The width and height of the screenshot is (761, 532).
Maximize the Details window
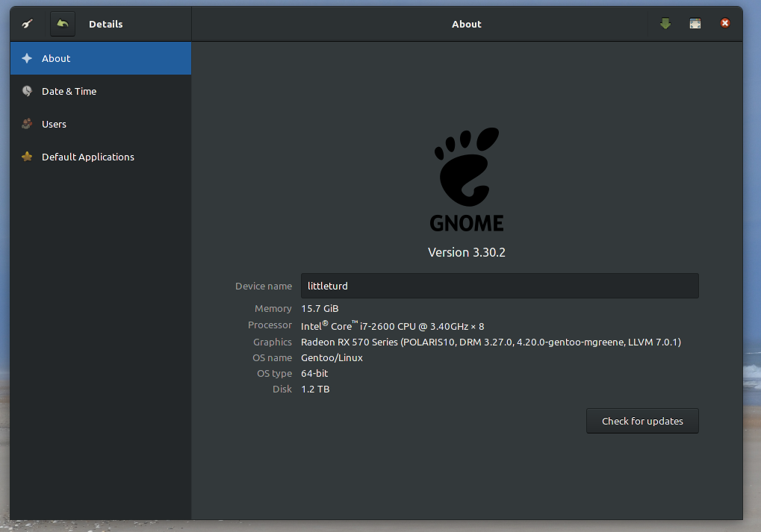[x=695, y=23]
